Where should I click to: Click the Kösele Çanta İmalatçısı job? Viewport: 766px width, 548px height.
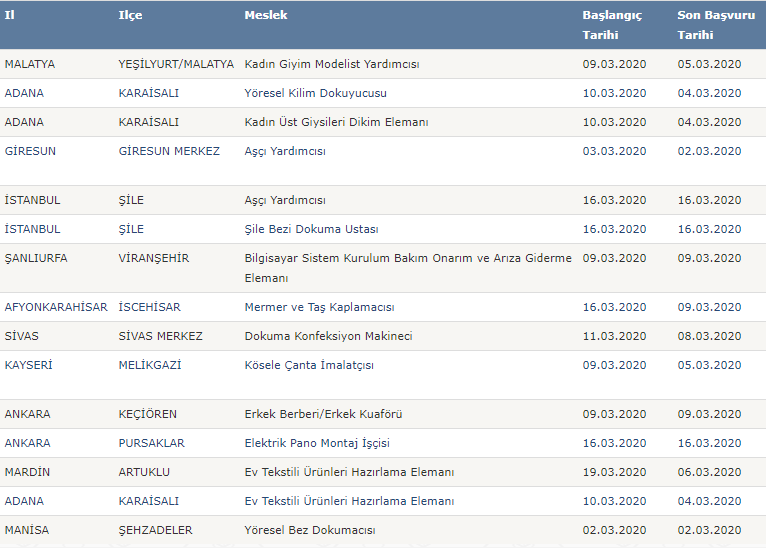point(309,365)
